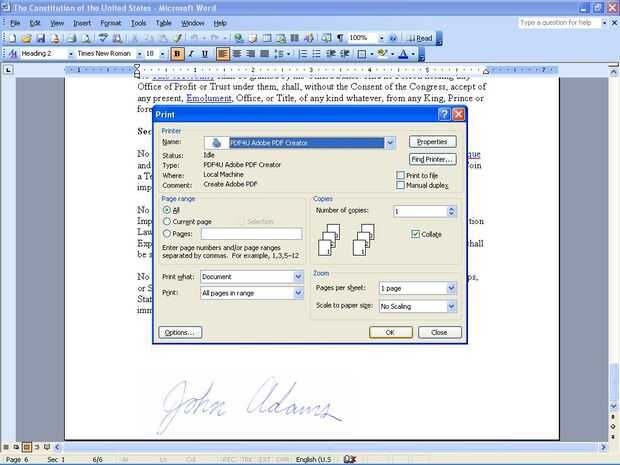Screen dimensions: 620x465
Task: Open the printer Name dropdown
Action: point(390,142)
